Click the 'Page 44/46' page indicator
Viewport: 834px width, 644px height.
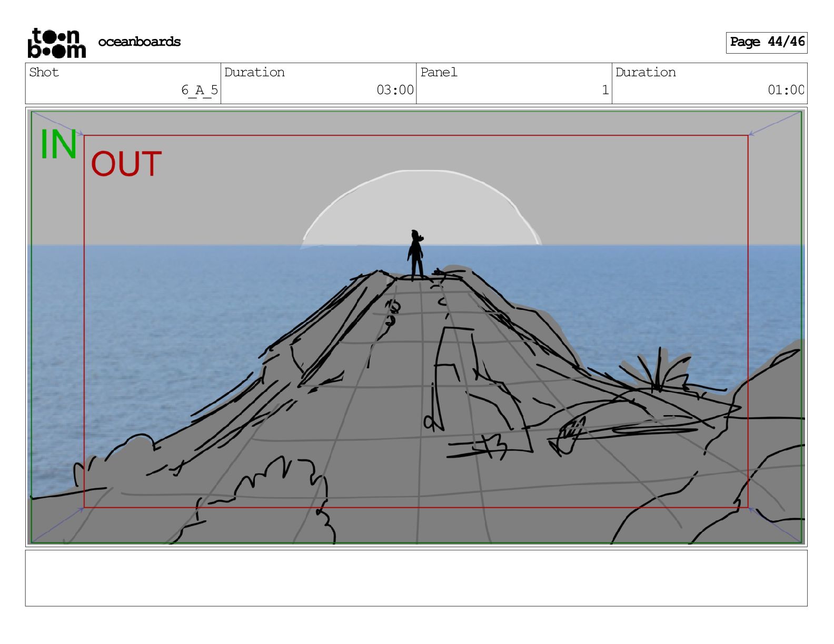click(x=767, y=42)
